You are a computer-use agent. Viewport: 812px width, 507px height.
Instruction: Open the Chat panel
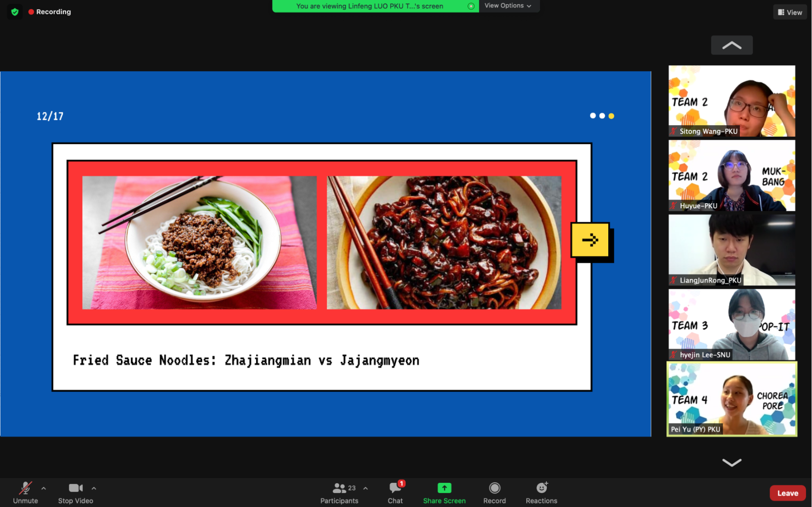click(x=395, y=493)
